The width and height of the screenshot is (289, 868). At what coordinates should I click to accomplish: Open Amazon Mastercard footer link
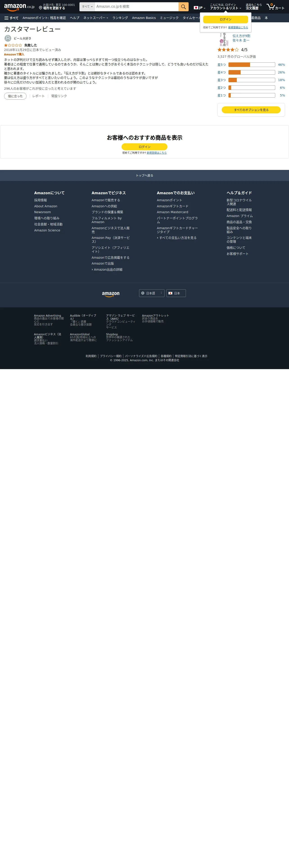[x=173, y=212]
